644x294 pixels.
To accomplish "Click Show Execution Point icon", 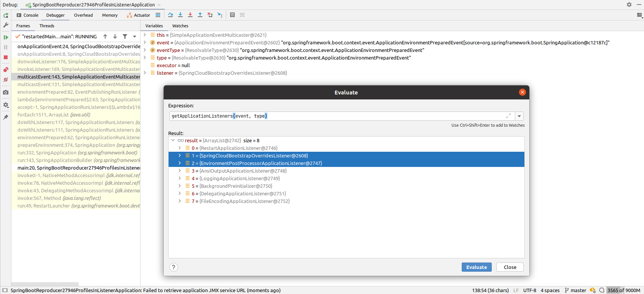I will [x=158, y=15].
